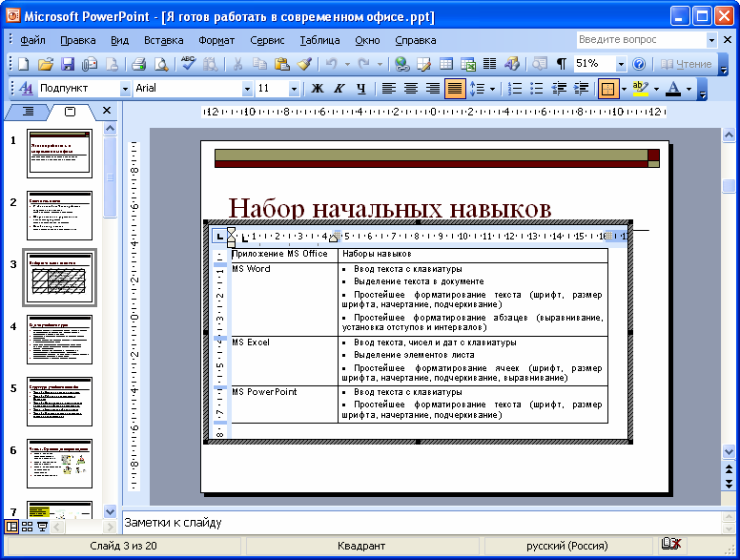
Task: Expand the highlight color dropdown arrow
Action: (x=656, y=89)
